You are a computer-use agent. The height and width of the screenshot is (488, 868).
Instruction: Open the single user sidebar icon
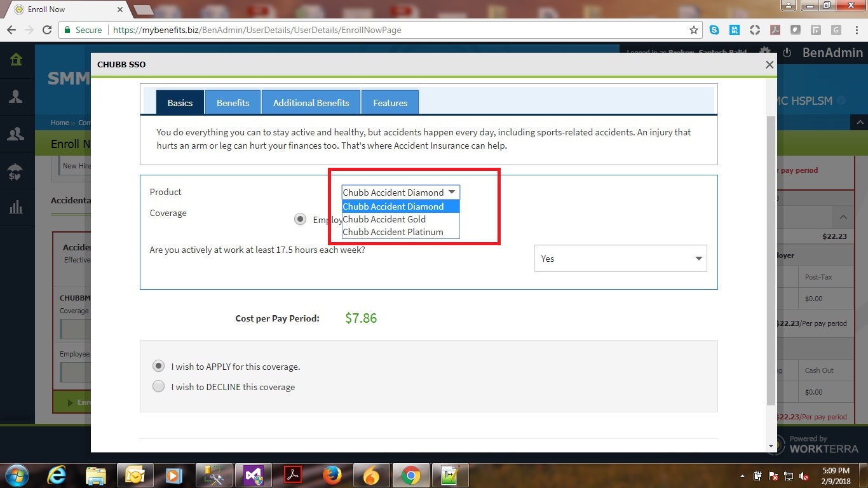16,97
